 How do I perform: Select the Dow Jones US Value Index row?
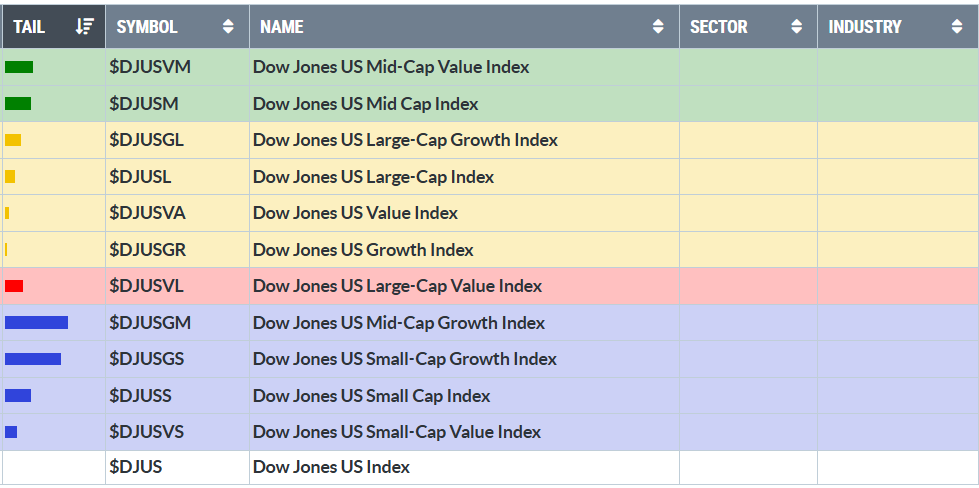[x=355, y=213]
